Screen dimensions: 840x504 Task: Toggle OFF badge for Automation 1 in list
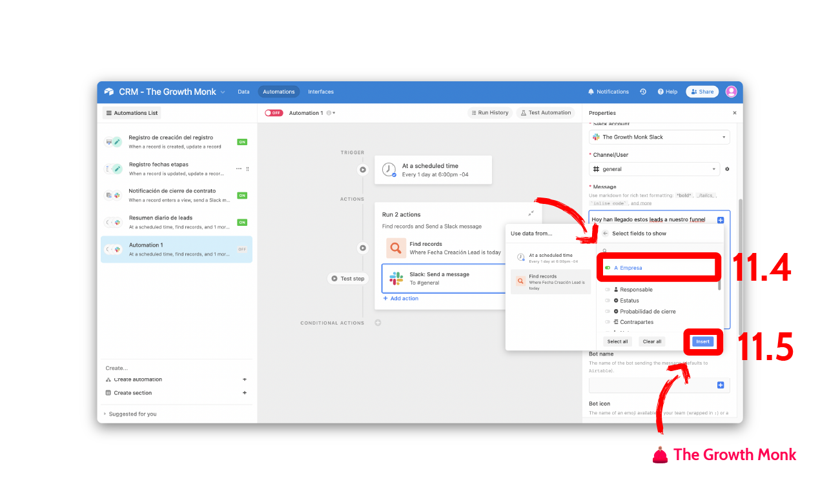pyautogui.click(x=242, y=249)
